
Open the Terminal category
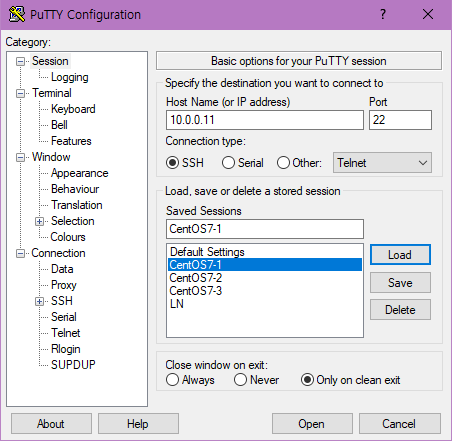[x=52, y=93]
